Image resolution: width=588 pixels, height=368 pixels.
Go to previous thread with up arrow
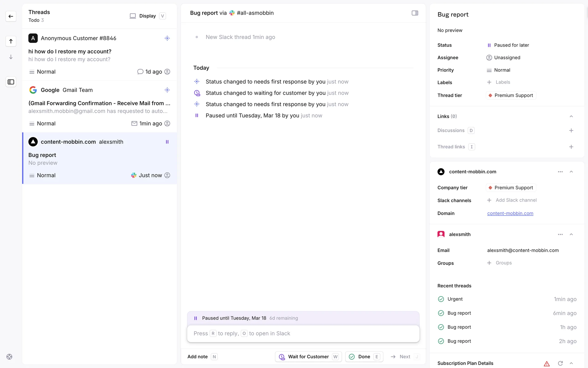[11, 41]
